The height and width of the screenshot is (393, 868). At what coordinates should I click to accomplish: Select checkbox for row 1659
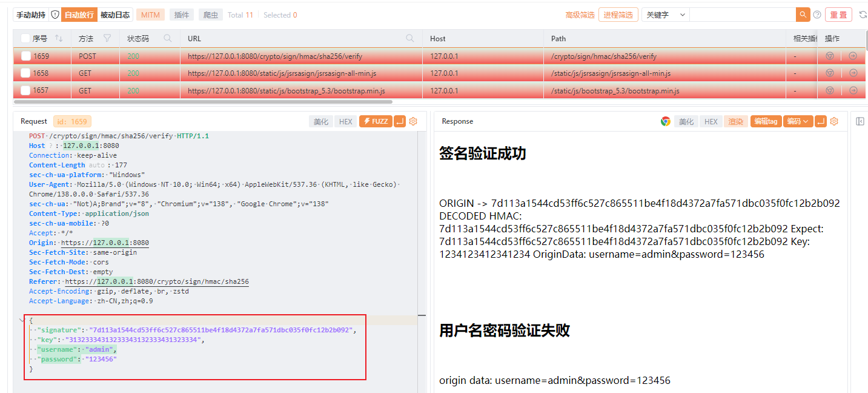pos(25,56)
